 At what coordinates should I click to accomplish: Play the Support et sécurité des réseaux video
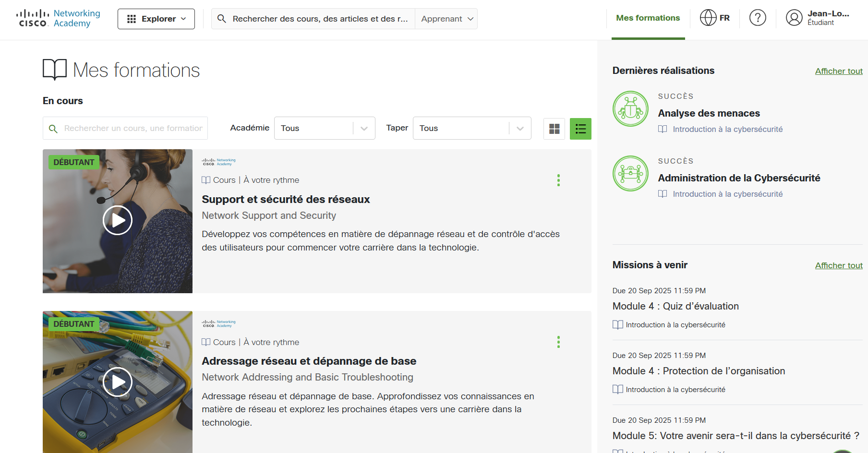pos(118,220)
